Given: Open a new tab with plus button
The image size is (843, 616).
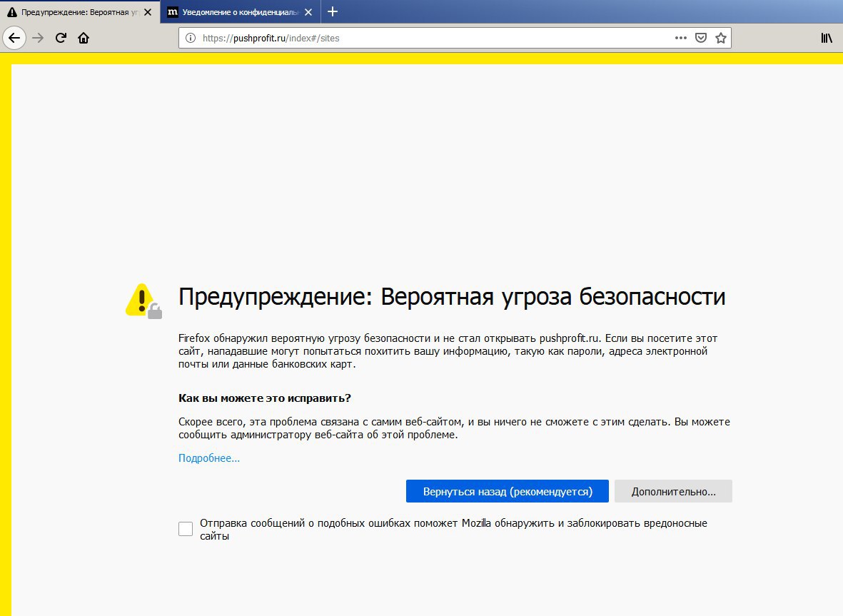Looking at the screenshot, I should (x=333, y=11).
